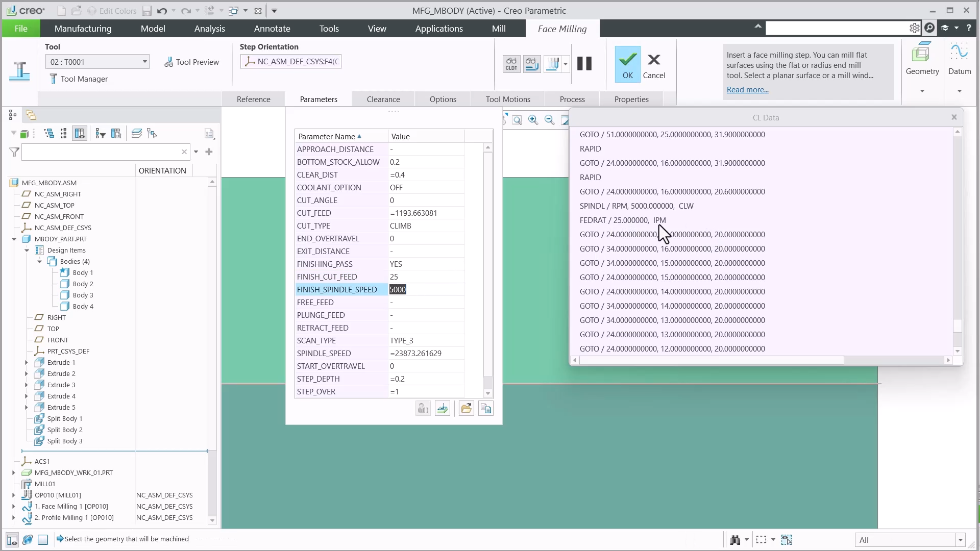Image resolution: width=980 pixels, height=551 pixels.
Task: Switch to the Clearance tab
Action: point(383,99)
